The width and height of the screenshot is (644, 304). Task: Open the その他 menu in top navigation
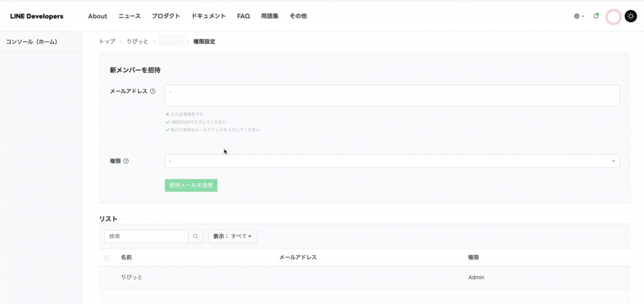(298, 16)
